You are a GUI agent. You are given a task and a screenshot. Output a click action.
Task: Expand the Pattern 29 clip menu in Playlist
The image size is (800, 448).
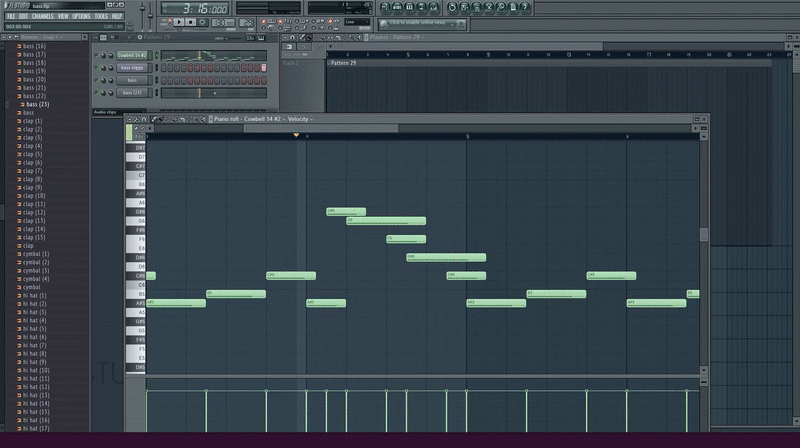pyautogui.click(x=329, y=63)
